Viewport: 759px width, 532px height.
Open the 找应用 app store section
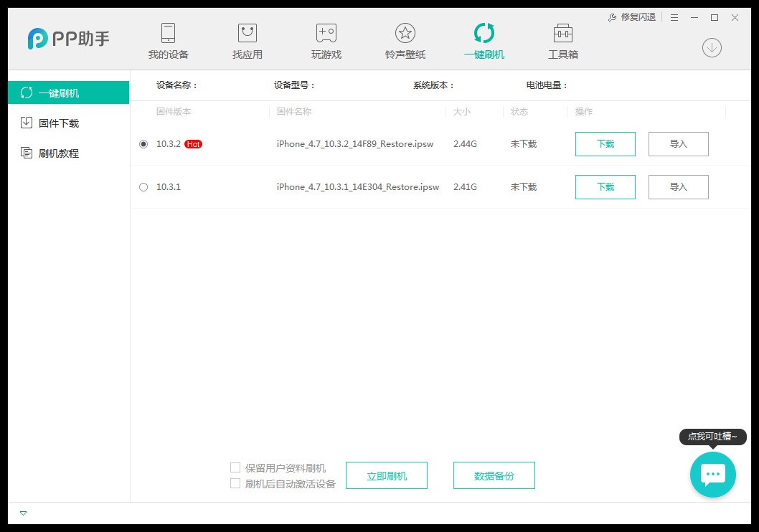pyautogui.click(x=247, y=41)
